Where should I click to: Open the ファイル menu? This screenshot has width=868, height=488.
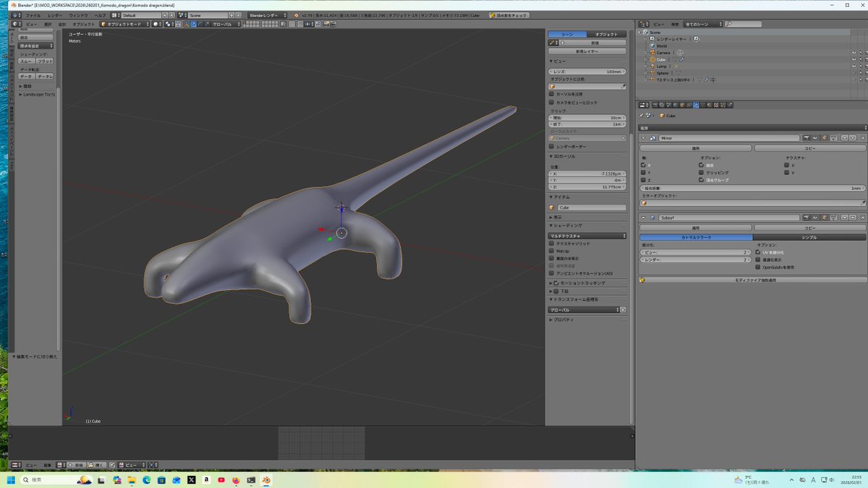(33, 15)
